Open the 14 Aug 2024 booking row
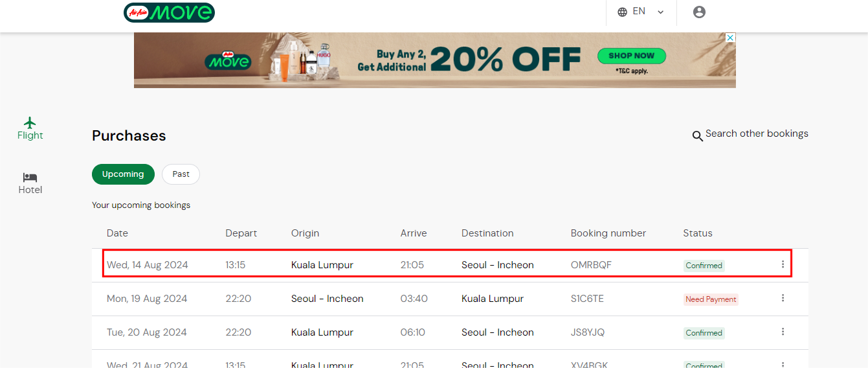 (x=148, y=265)
